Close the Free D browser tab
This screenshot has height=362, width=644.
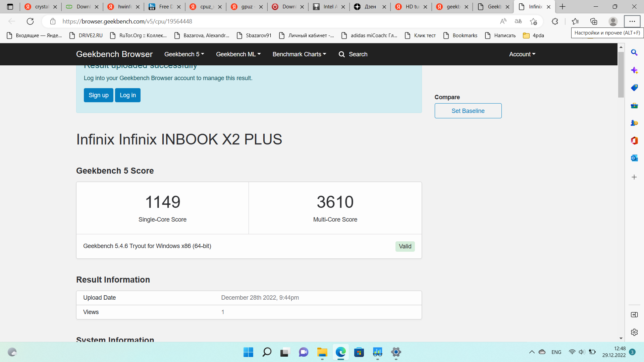pyautogui.click(x=179, y=7)
